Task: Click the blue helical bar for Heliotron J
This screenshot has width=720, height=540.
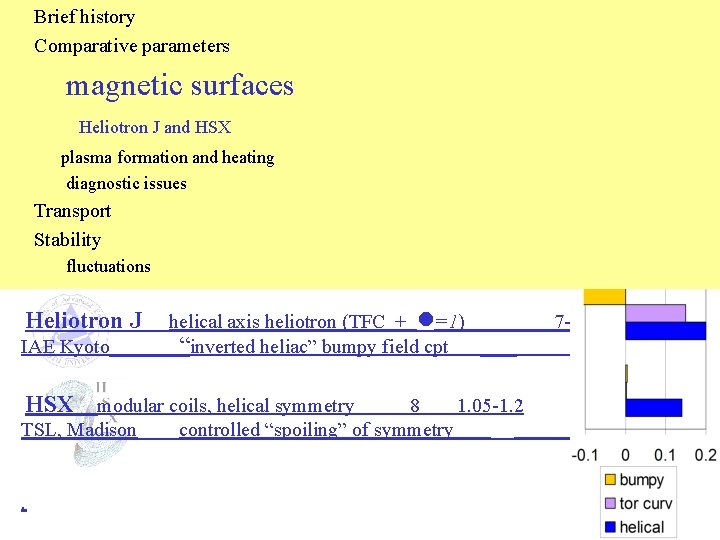Action: (665, 331)
